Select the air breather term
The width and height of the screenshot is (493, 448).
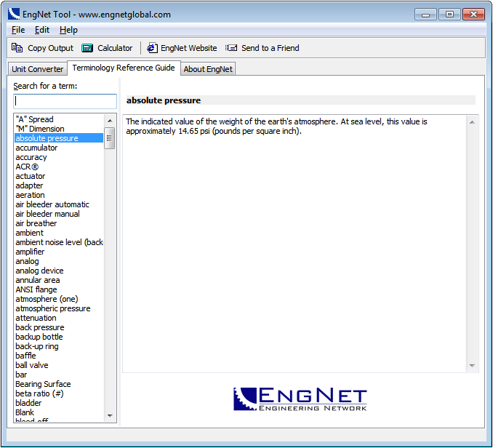59,223
